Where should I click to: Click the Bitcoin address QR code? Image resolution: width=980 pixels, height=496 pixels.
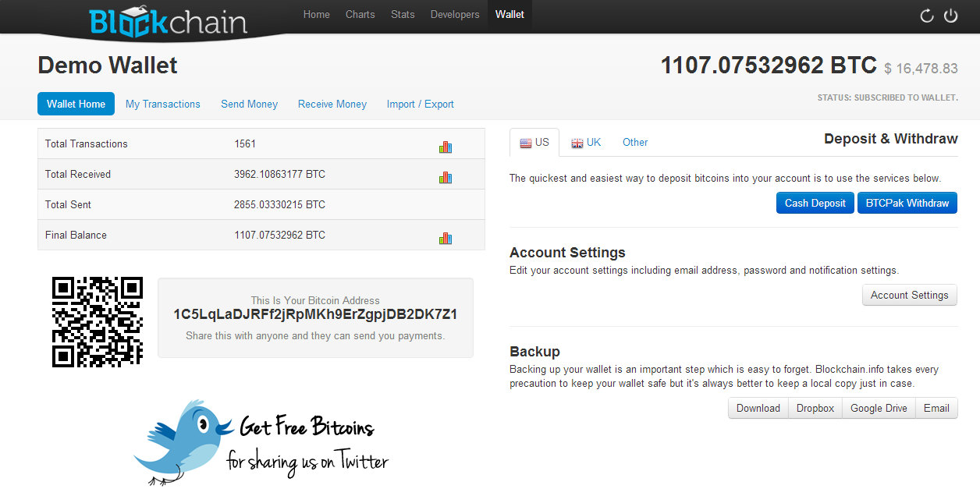[x=98, y=321]
